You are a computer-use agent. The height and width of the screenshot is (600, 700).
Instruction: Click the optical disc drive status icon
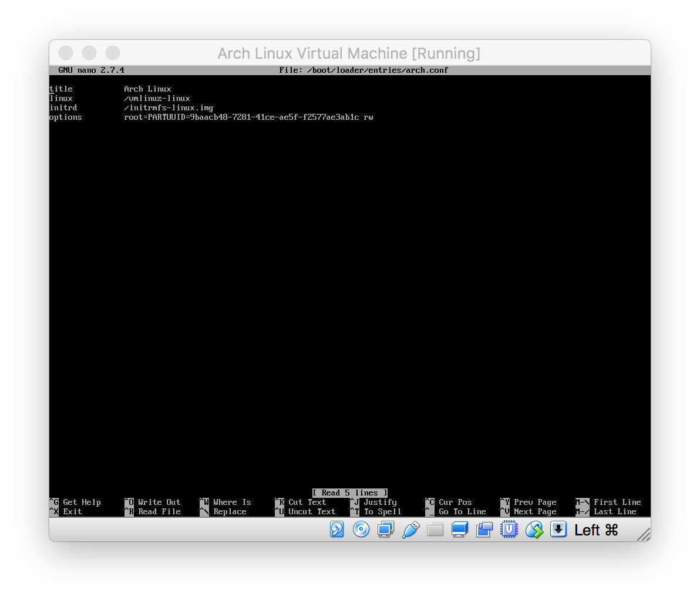361,530
